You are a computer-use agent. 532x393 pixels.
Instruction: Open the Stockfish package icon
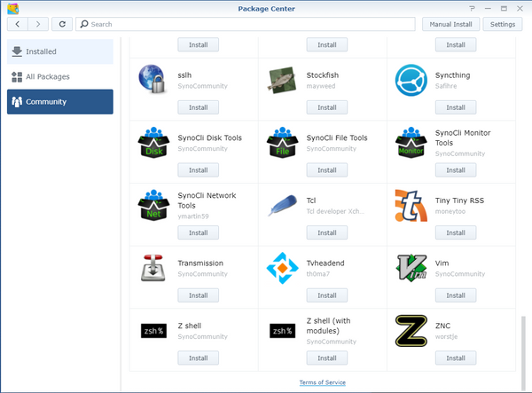point(281,80)
